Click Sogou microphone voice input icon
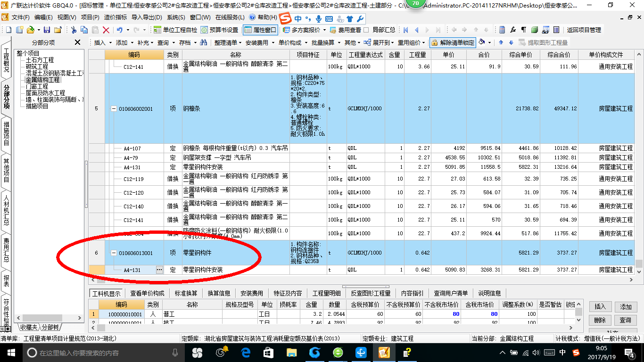The width and height of the screenshot is (644, 362). click(x=319, y=19)
